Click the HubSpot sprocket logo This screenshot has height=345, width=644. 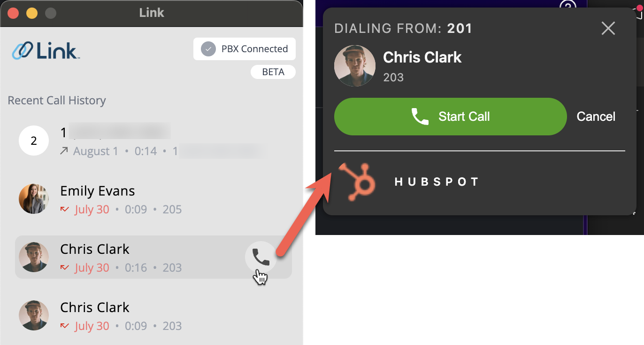(357, 182)
